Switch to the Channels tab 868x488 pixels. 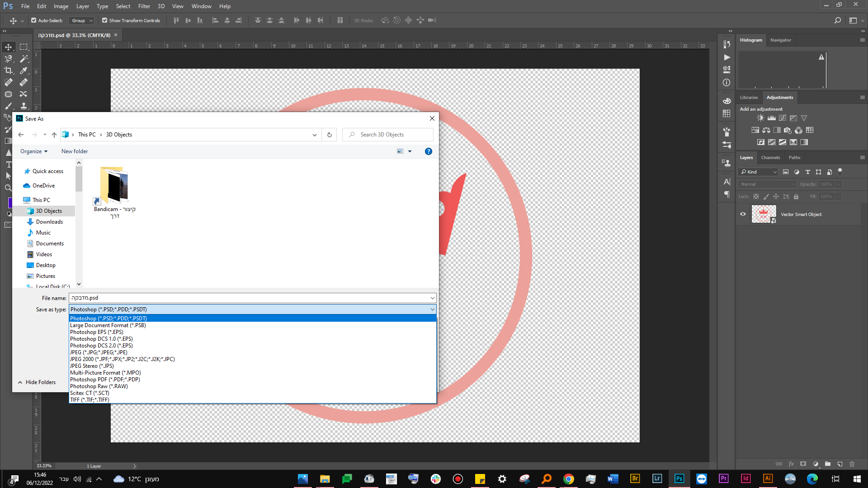tap(770, 158)
